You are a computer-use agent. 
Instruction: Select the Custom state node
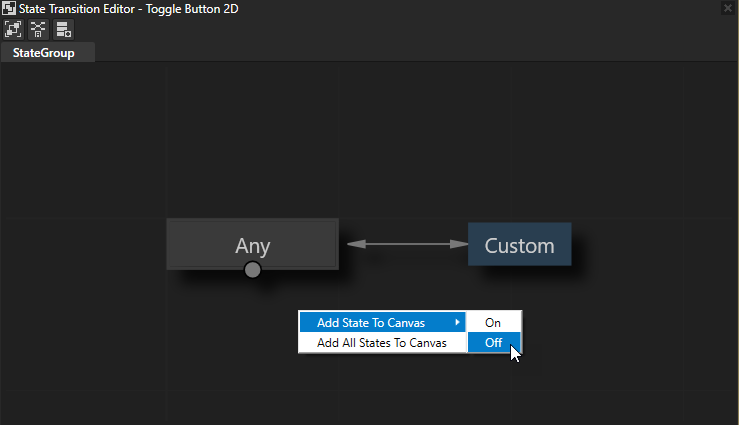pyautogui.click(x=519, y=244)
